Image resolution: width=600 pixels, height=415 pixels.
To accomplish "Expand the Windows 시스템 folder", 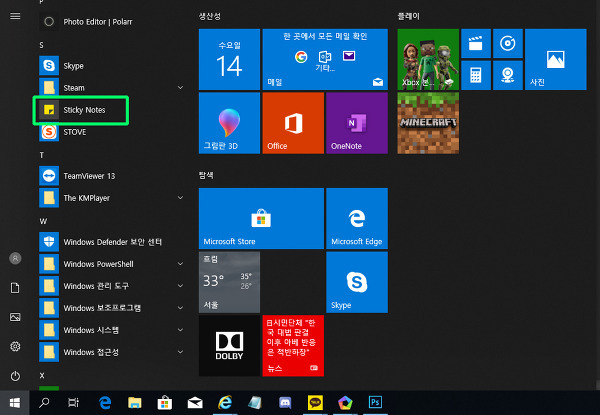I will [180, 330].
